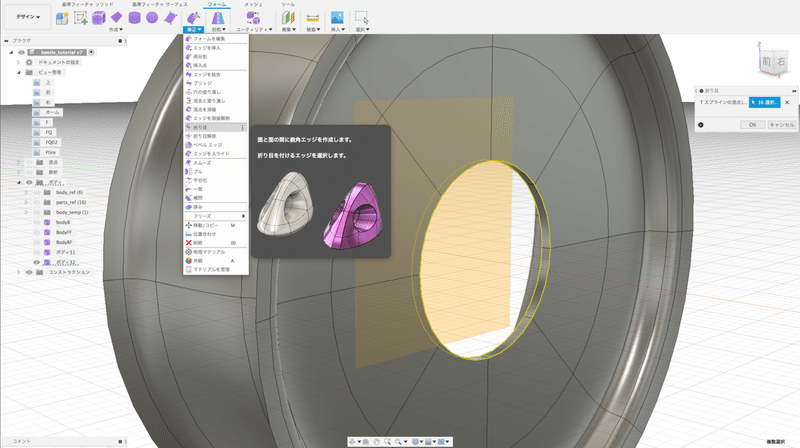The image size is (800, 448).
Task: Toggle visibility of body_temp (1)
Action: coord(36,212)
